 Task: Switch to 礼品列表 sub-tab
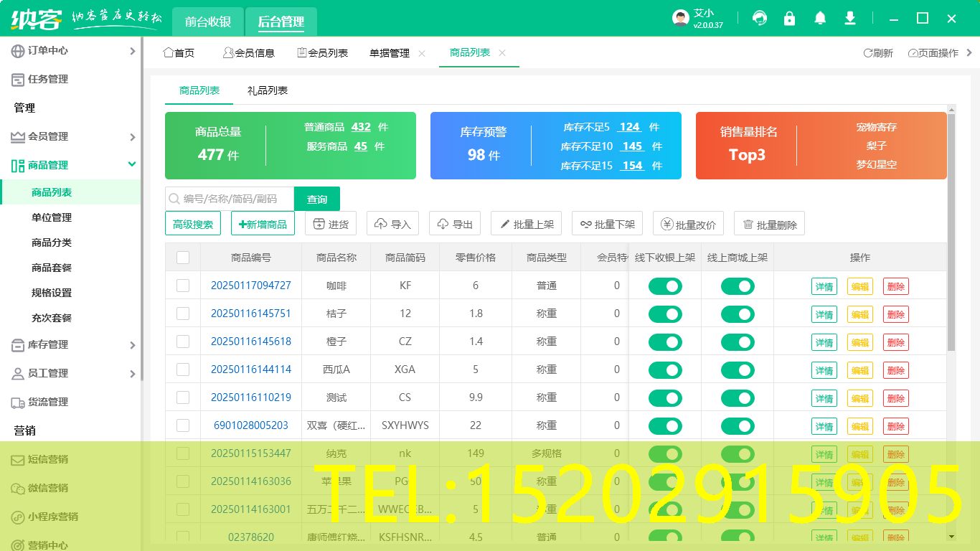(x=268, y=90)
